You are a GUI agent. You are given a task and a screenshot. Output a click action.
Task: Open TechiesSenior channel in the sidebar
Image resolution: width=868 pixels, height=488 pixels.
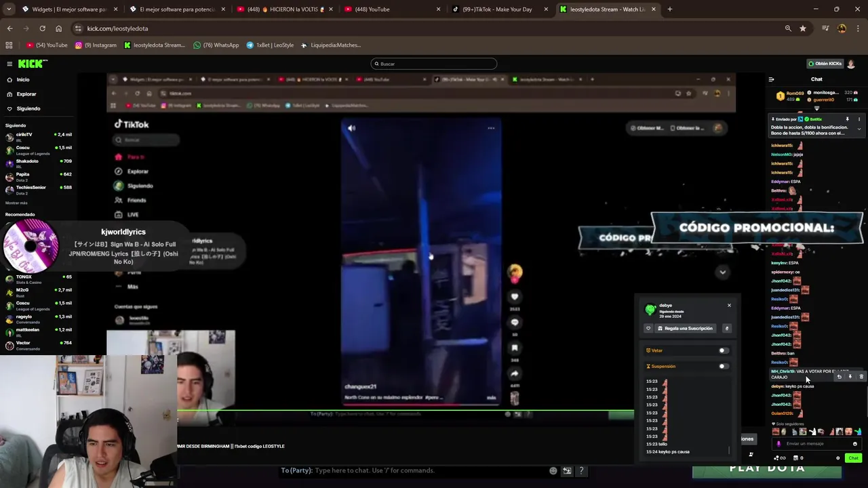click(39, 189)
